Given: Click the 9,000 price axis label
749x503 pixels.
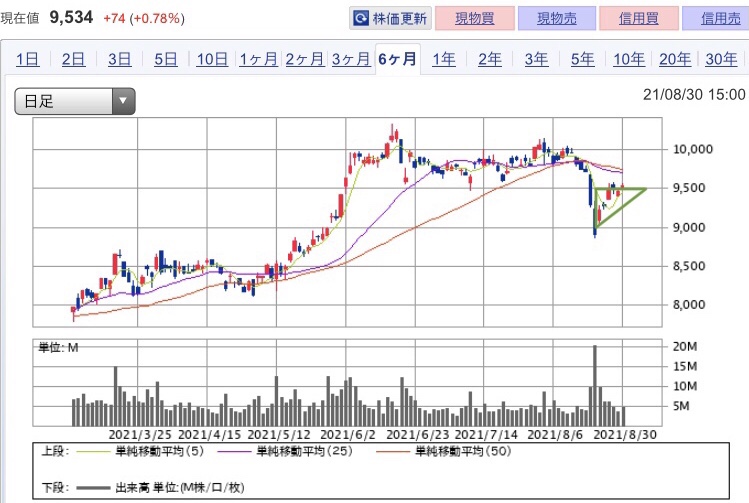Looking at the screenshot, I should 689,227.
